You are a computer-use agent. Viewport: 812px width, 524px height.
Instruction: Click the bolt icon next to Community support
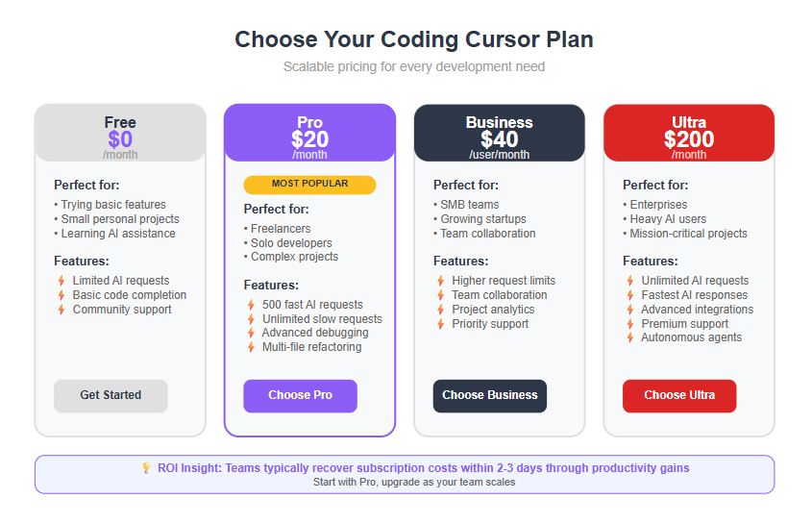coord(62,310)
